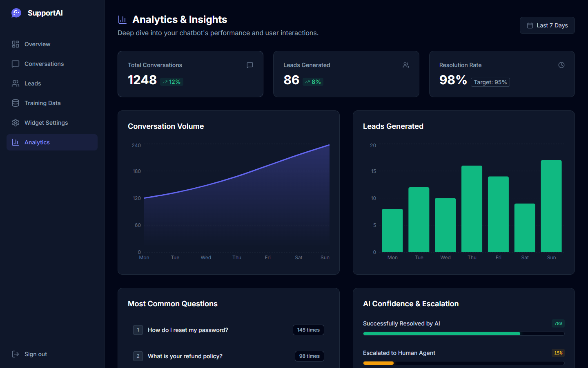The height and width of the screenshot is (368, 588).
Task: Click the 98 times badge
Action: pyautogui.click(x=310, y=356)
